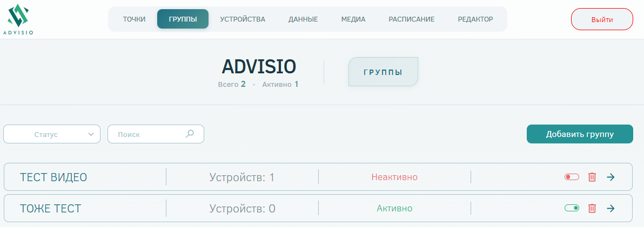Open ТЕСТ ВИДЕО group via arrow
Image resolution: width=644 pixels, height=227 pixels.
point(611,177)
